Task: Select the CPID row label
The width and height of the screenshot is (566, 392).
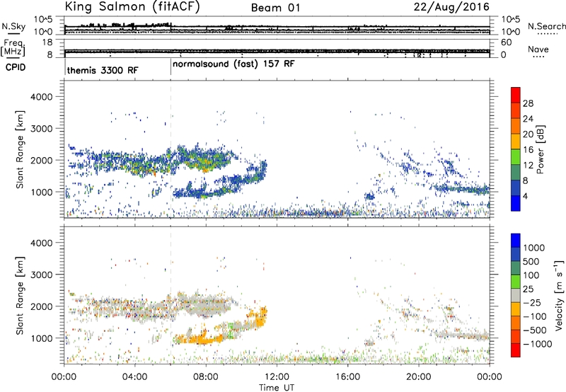Action: click(16, 67)
